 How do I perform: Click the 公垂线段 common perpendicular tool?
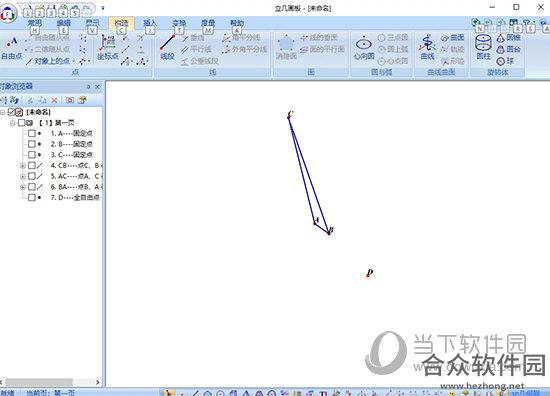pyautogui.click(x=199, y=61)
